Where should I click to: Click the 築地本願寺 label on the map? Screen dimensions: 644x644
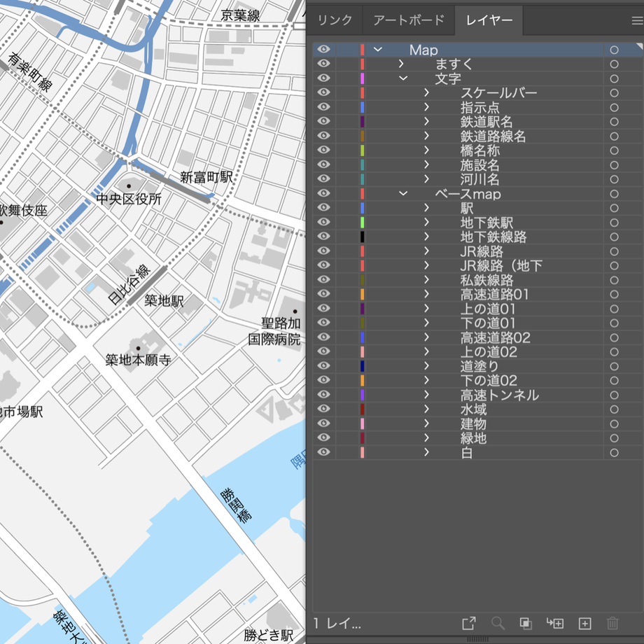click(x=138, y=360)
